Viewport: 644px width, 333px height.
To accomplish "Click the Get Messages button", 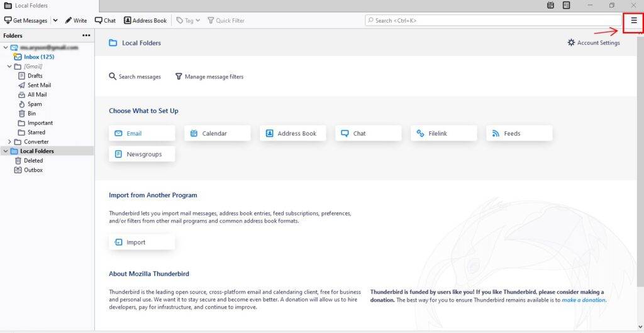I will [25, 21].
